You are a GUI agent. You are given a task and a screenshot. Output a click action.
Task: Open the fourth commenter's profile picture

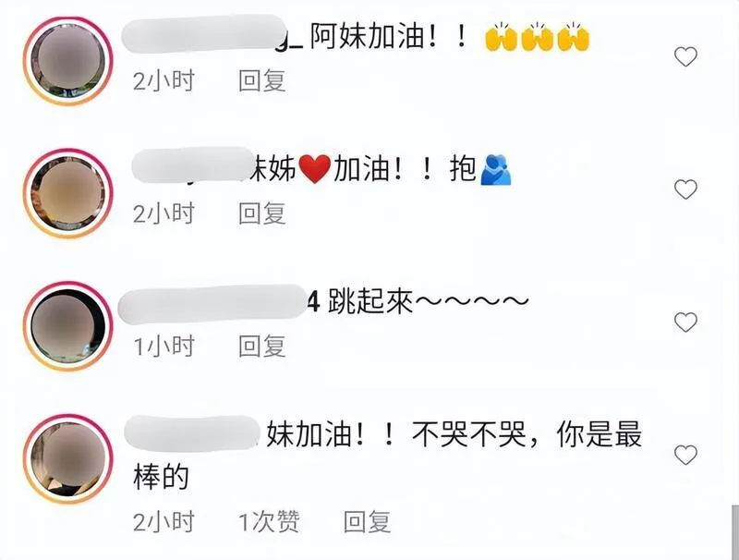pos(68,459)
